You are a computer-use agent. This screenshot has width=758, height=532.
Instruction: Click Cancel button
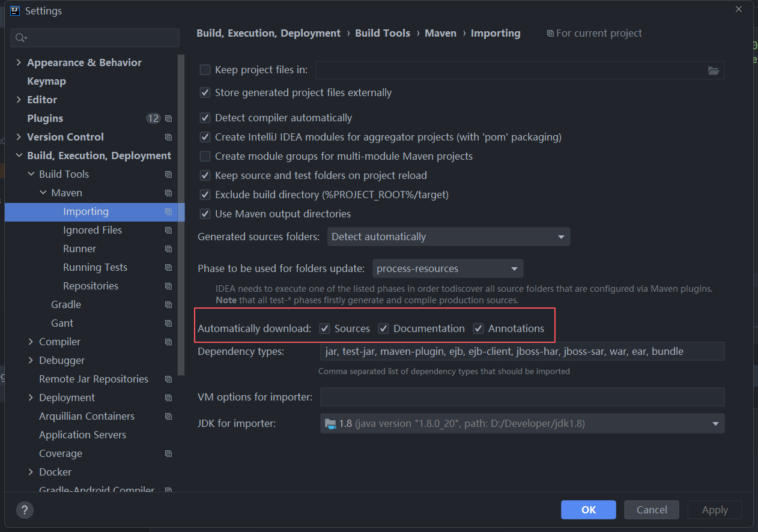pos(652,510)
